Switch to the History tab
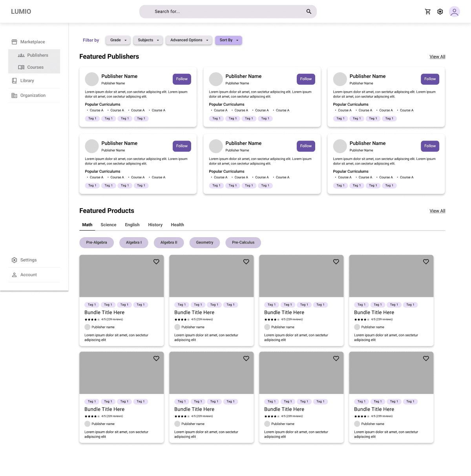 click(155, 225)
